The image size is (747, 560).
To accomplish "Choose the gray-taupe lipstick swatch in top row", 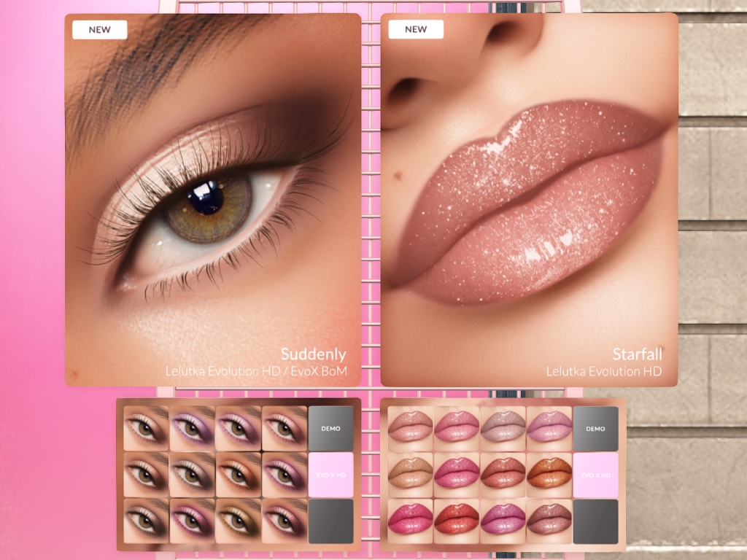I will (503, 429).
